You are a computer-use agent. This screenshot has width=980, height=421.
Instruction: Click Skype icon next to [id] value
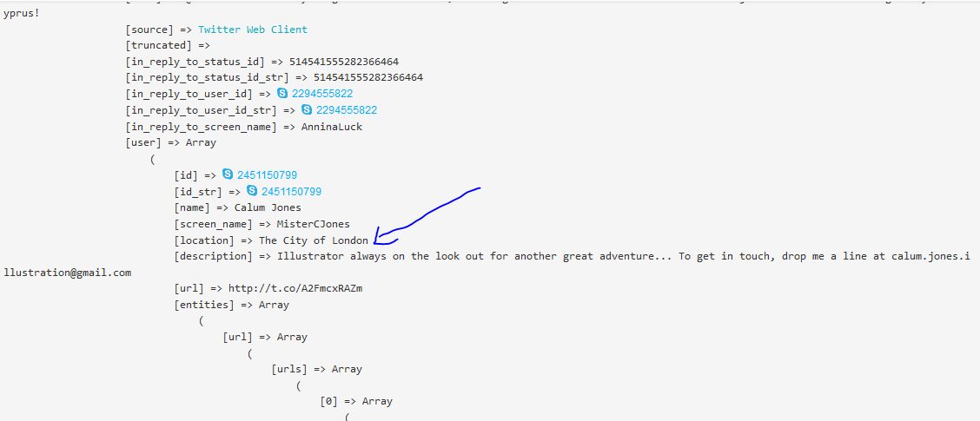(228, 174)
